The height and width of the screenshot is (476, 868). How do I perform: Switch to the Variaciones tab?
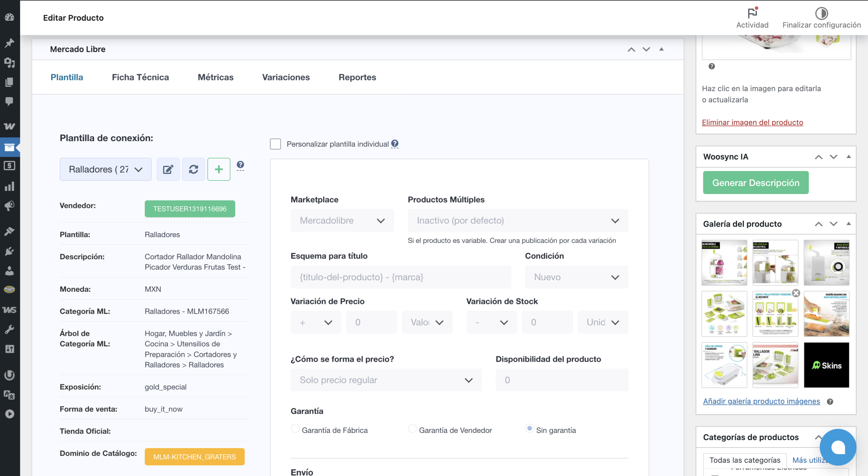pyautogui.click(x=286, y=77)
